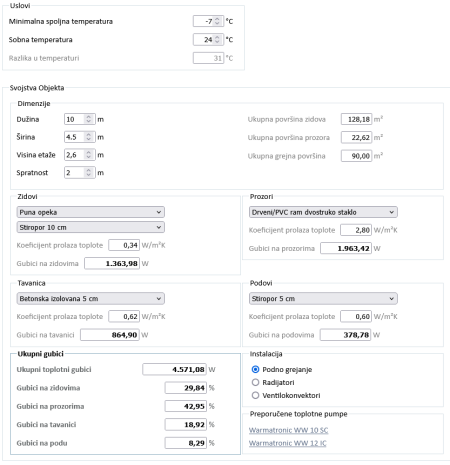Select the Podno grejanje radio option
The width and height of the screenshot is (450, 465).
[x=255, y=369]
